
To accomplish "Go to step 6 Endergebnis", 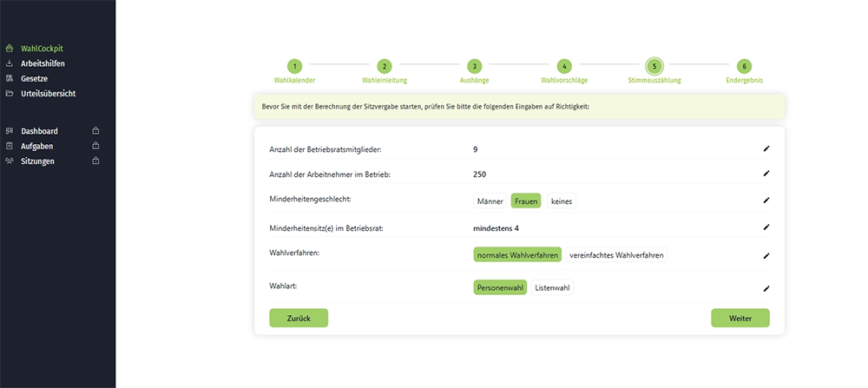I will click(744, 67).
